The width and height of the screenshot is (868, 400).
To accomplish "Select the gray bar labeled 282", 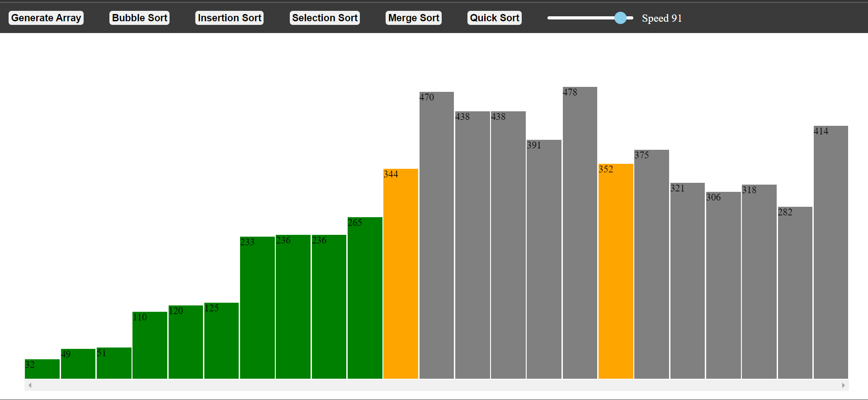I will pos(795,293).
